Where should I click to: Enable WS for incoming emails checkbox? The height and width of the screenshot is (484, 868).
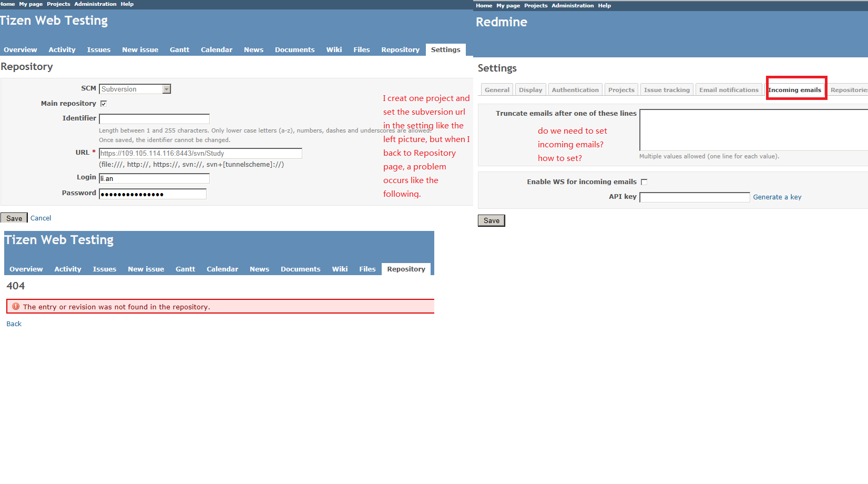(644, 182)
